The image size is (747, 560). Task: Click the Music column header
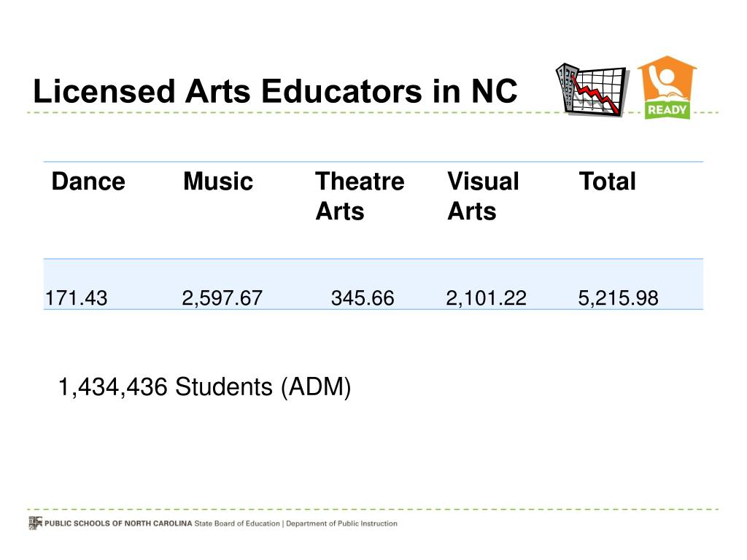(218, 182)
